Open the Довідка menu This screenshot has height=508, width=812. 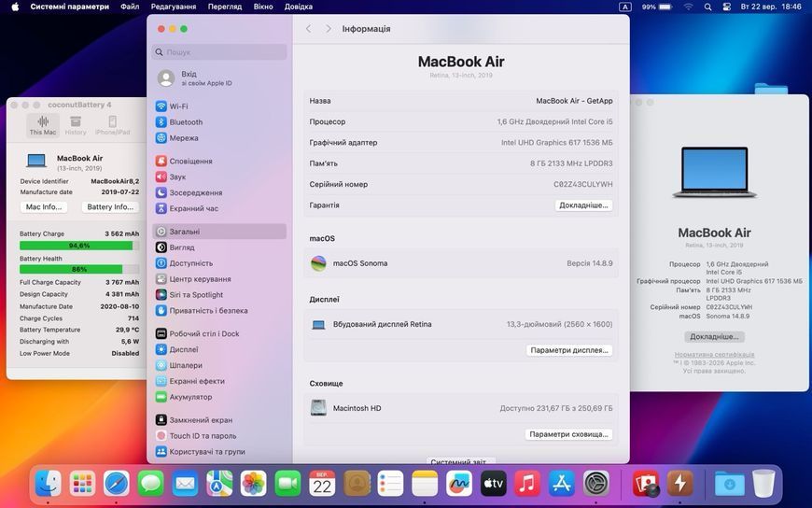pyautogui.click(x=299, y=7)
